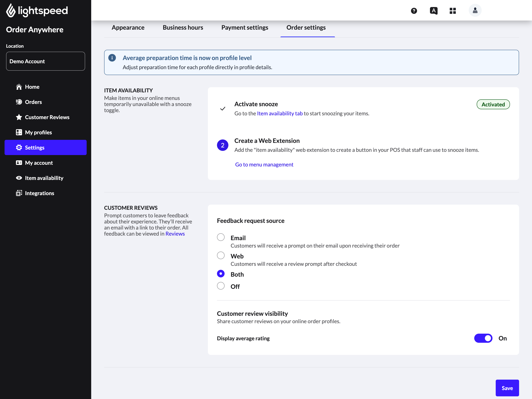Click the Activated snooze badge

pyautogui.click(x=493, y=104)
